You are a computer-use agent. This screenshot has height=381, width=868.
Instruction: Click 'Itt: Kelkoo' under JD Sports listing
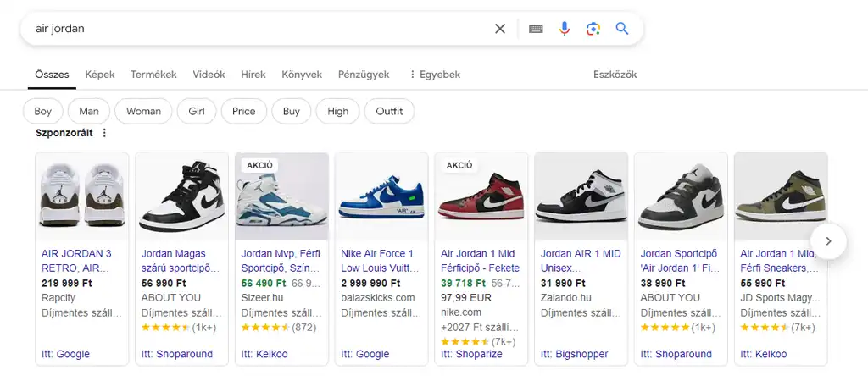pyautogui.click(x=764, y=354)
